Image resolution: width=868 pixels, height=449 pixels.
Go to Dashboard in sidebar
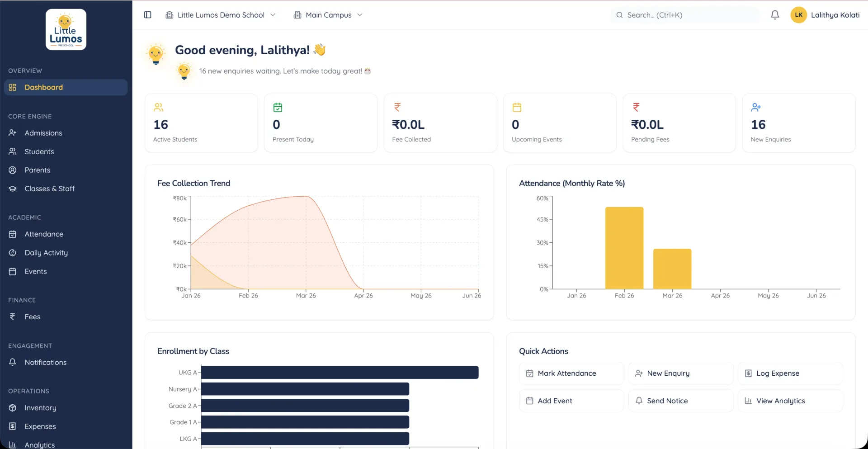coord(66,87)
